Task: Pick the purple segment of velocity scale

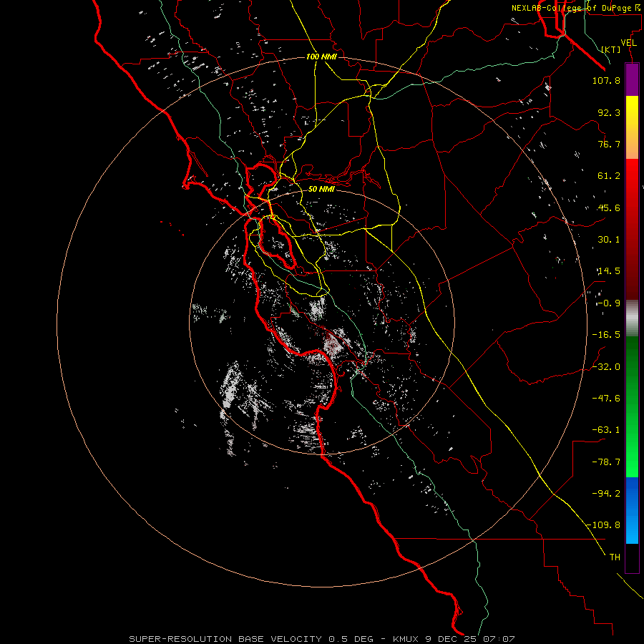Action: [632, 79]
